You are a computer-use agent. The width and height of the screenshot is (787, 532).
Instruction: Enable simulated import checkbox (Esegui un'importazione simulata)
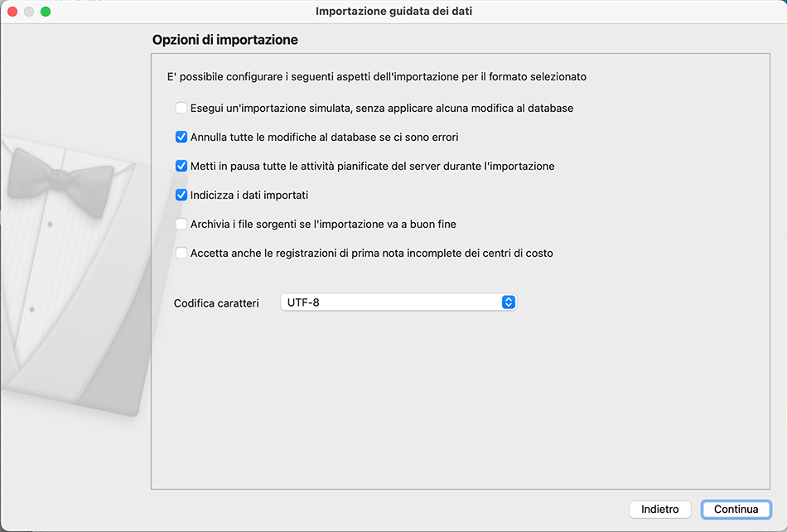pyautogui.click(x=181, y=108)
